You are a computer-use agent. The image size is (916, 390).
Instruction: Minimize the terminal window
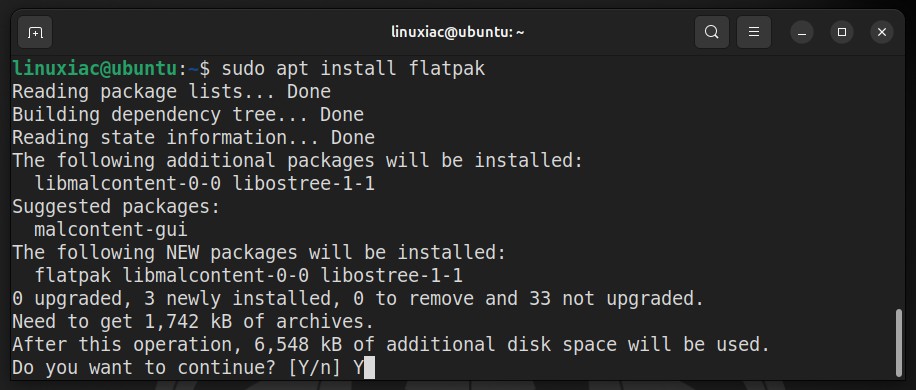(x=802, y=32)
